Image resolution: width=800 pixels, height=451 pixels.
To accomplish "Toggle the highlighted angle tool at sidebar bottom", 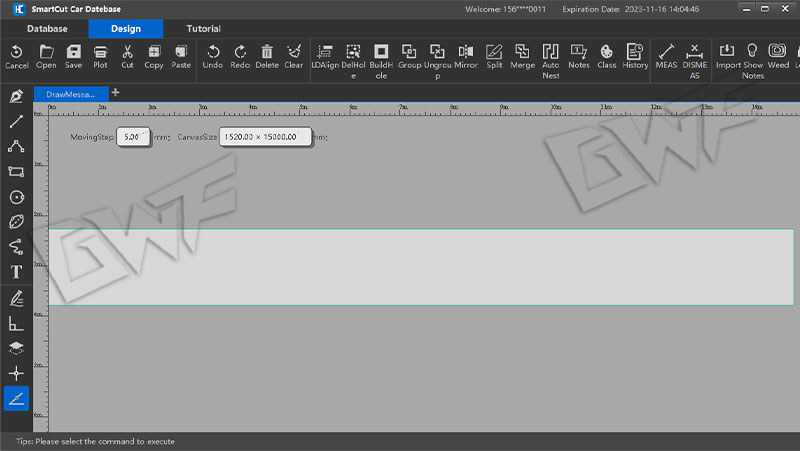I will point(16,398).
